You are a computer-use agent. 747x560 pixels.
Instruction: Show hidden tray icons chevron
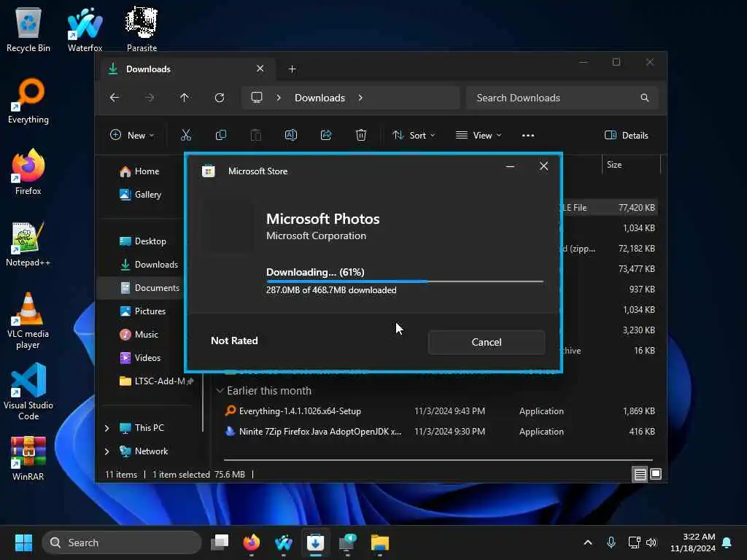pyautogui.click(x=588, y=542)
